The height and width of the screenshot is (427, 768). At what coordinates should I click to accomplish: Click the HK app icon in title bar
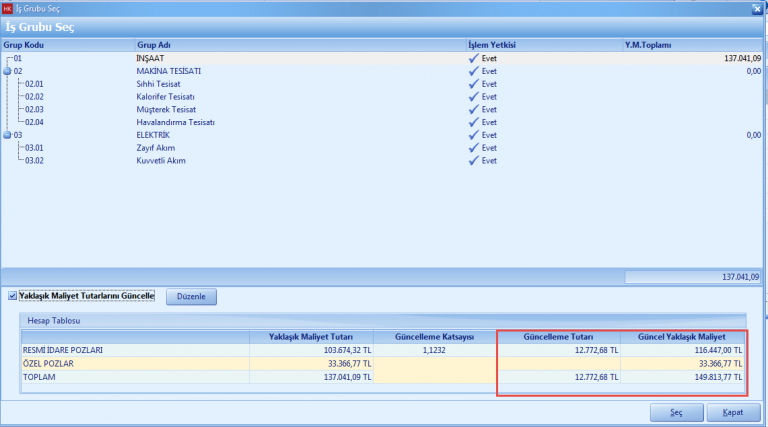point(8,8)
